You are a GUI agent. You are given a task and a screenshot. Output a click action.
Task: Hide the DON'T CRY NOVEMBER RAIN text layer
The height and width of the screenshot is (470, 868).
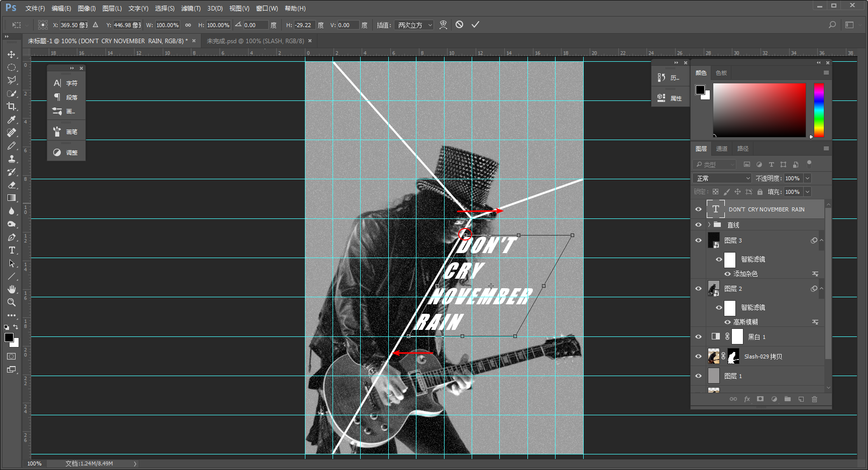(x=698, y=209)
